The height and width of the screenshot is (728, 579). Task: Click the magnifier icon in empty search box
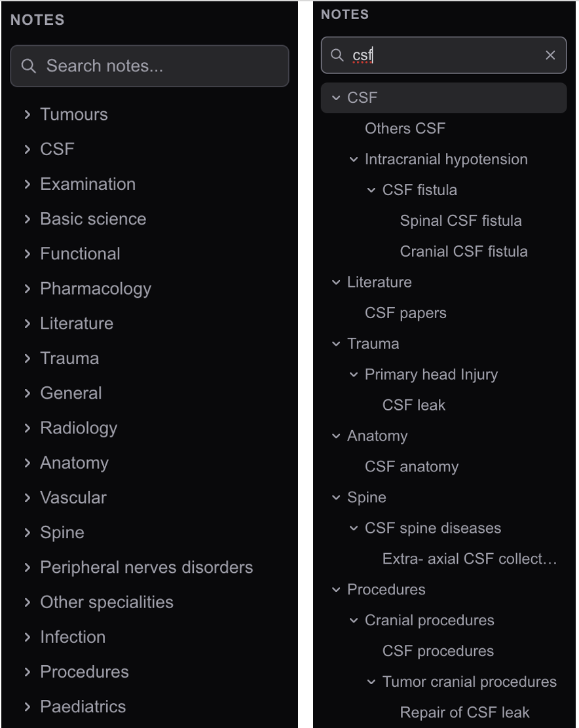(28, 66)
